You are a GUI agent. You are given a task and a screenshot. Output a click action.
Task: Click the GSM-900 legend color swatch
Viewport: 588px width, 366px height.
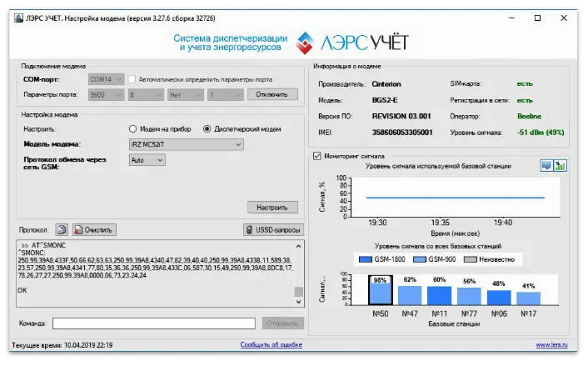tap(420, 259)
